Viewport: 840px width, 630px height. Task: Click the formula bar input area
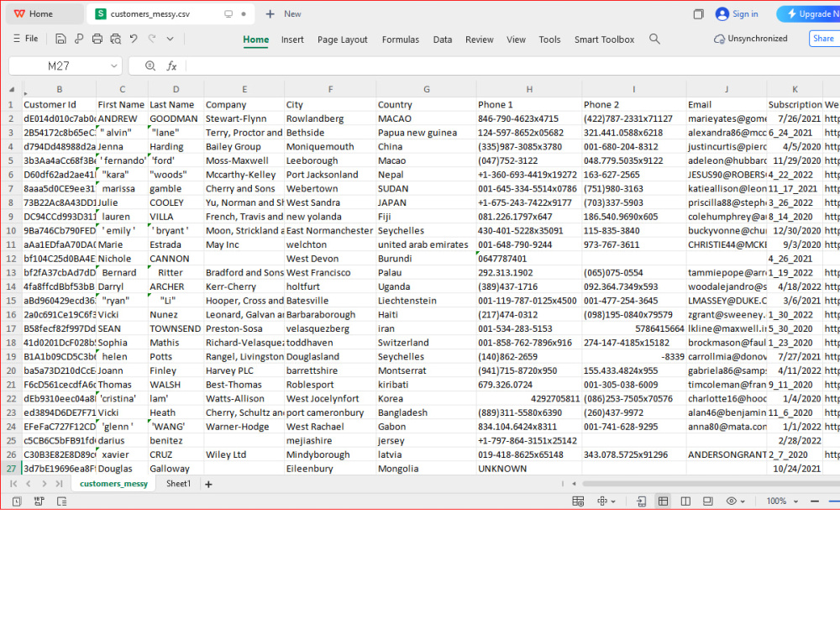point(512,66)
